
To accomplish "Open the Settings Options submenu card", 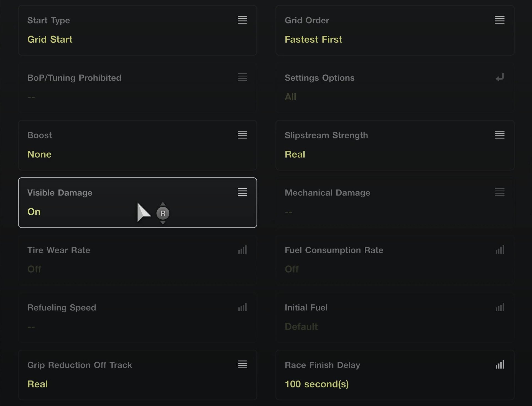I will (395, 88).
